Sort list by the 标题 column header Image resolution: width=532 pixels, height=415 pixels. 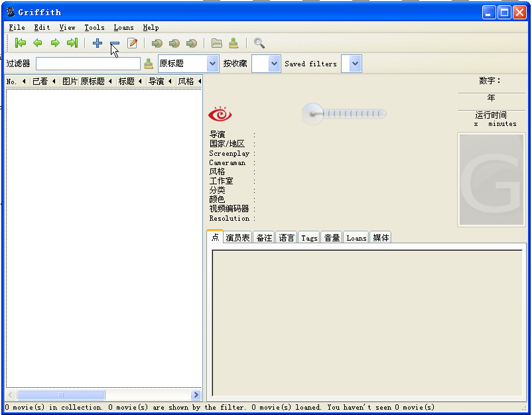coord(131,82)
